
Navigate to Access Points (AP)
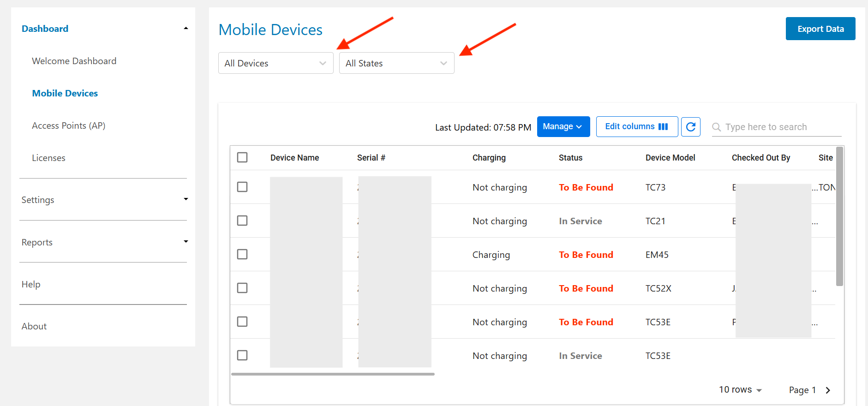coord(68,125)
